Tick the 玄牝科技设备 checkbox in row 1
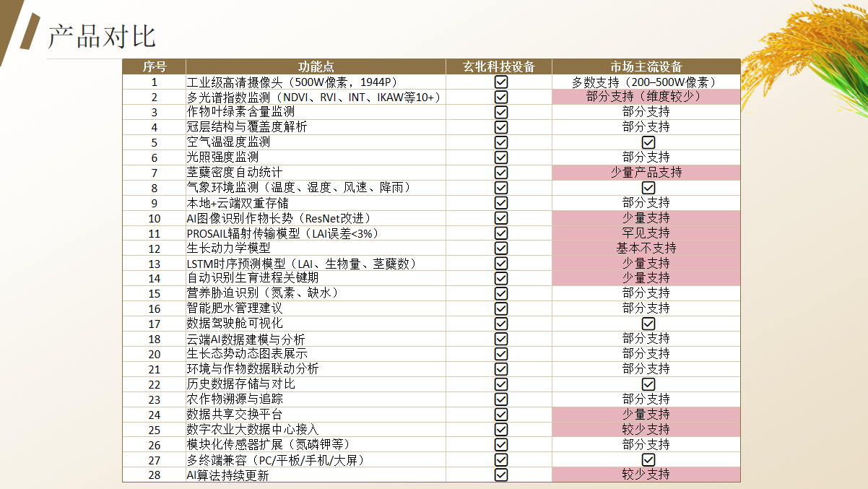This screenshot has width=868, height=489. (x=501, y=82)
